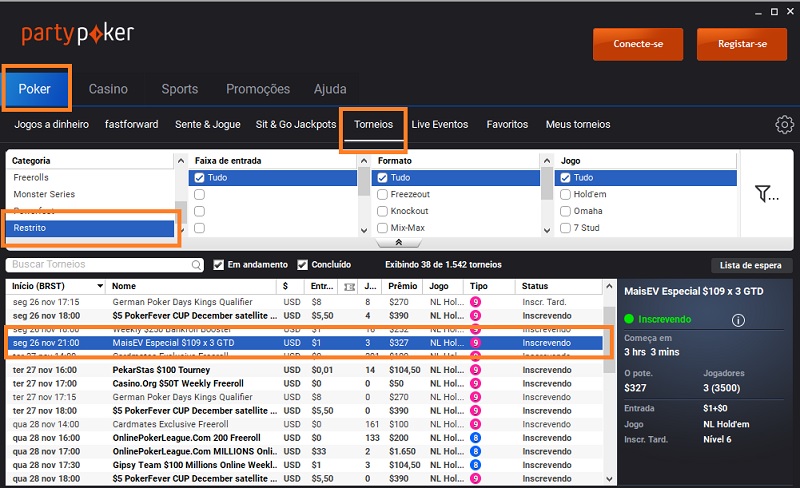Open the Jogos a dinheiro sub-tab
Viewport: 800px width, 488px height.
click(x=52, y=125)
